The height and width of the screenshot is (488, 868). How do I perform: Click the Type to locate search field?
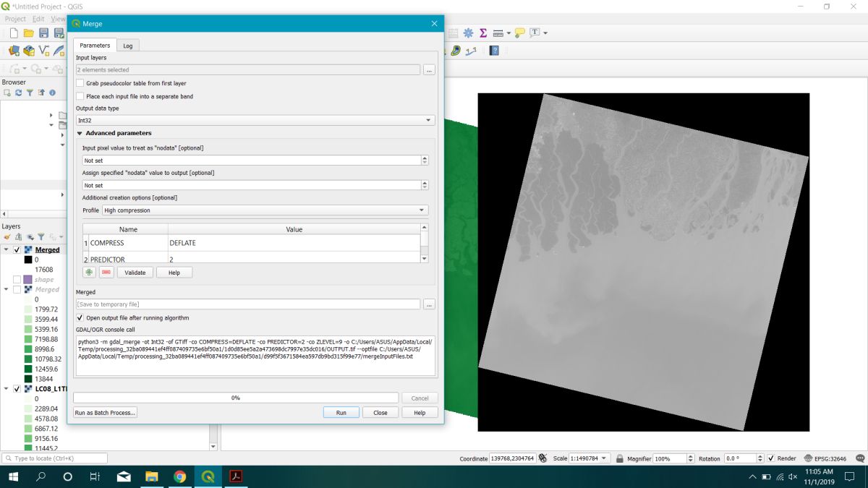point(54,458)
